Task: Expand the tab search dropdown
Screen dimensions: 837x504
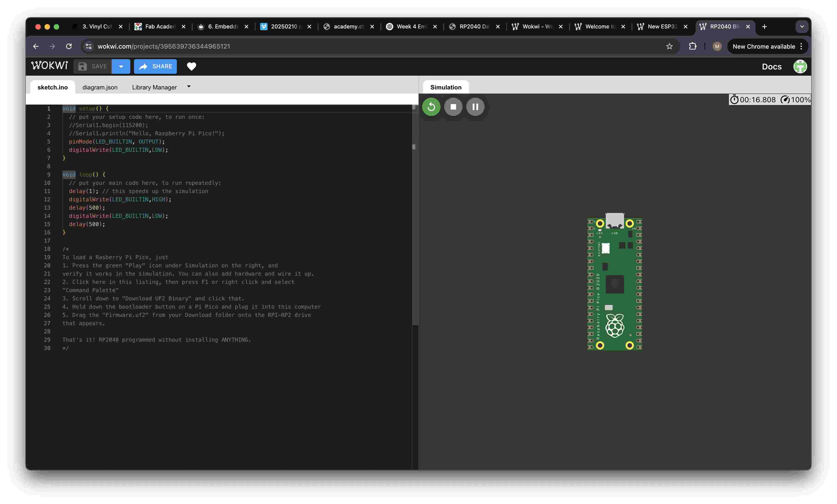Action: click(x=802, y=26)
